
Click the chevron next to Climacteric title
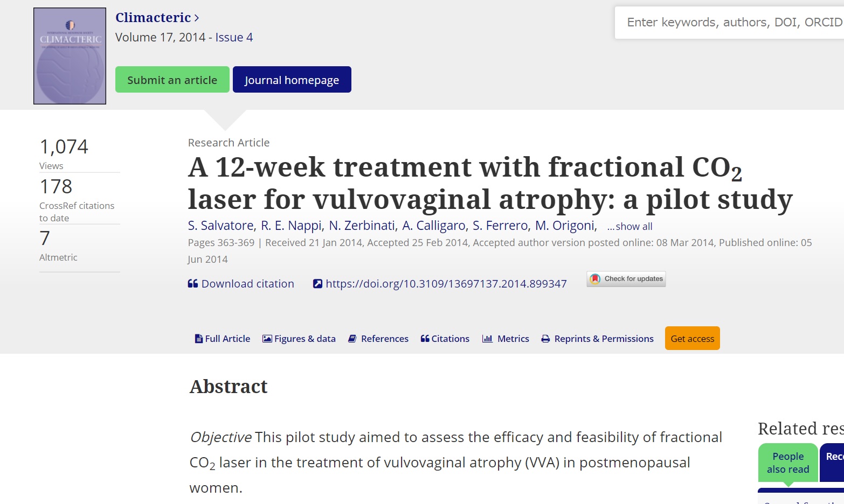197,18
